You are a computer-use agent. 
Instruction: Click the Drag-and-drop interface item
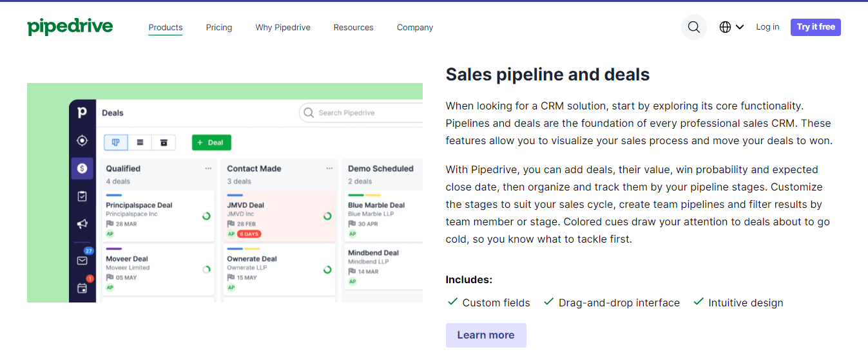click(x=612, y=302)
